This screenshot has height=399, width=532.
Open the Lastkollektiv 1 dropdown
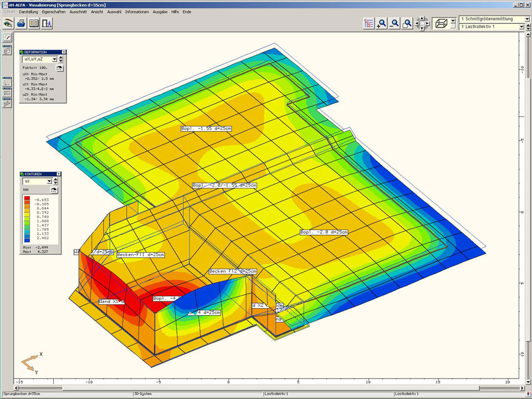tap(521, 27)
